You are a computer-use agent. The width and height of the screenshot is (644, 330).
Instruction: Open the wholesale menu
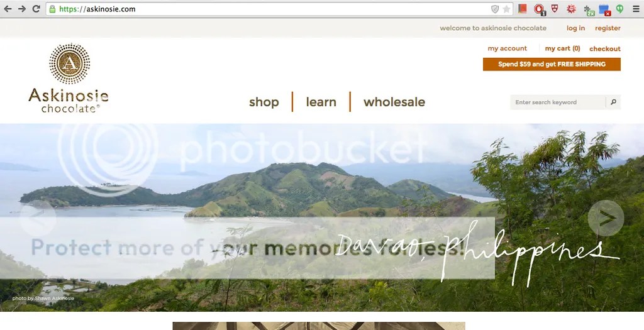click(394, 102)
